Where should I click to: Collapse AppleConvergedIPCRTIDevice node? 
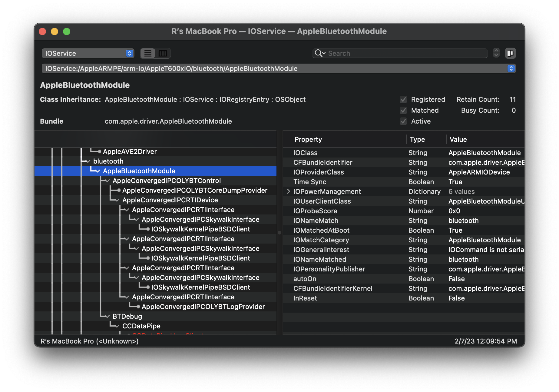click(x=117, y=200)
